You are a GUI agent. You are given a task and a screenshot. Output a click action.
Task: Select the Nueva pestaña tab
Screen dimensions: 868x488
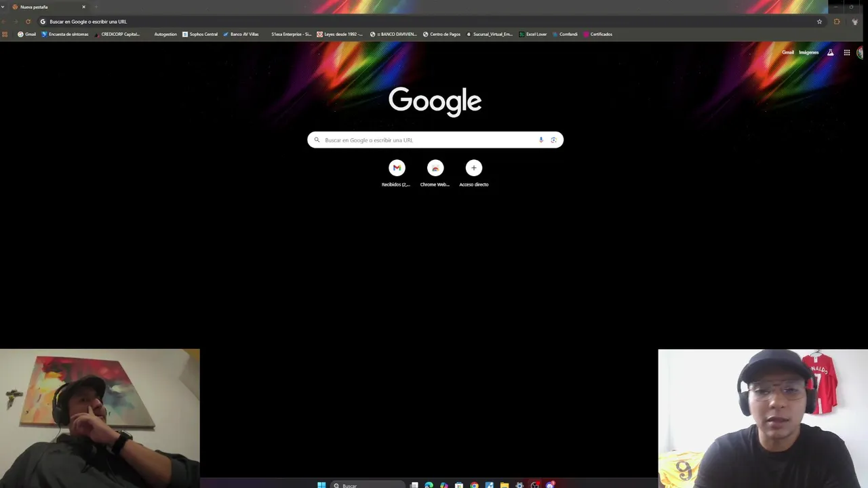point(47,7)
